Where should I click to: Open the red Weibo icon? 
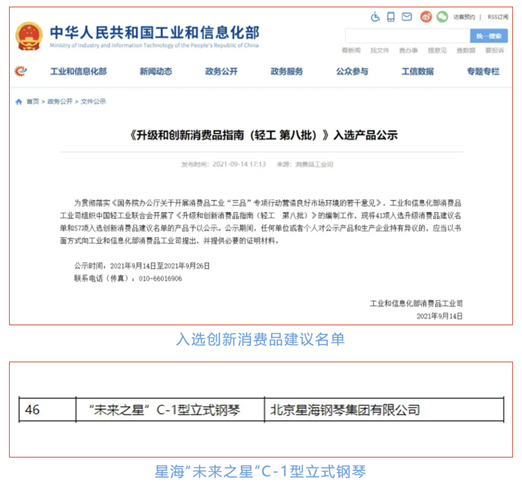[x=426, y=17]
